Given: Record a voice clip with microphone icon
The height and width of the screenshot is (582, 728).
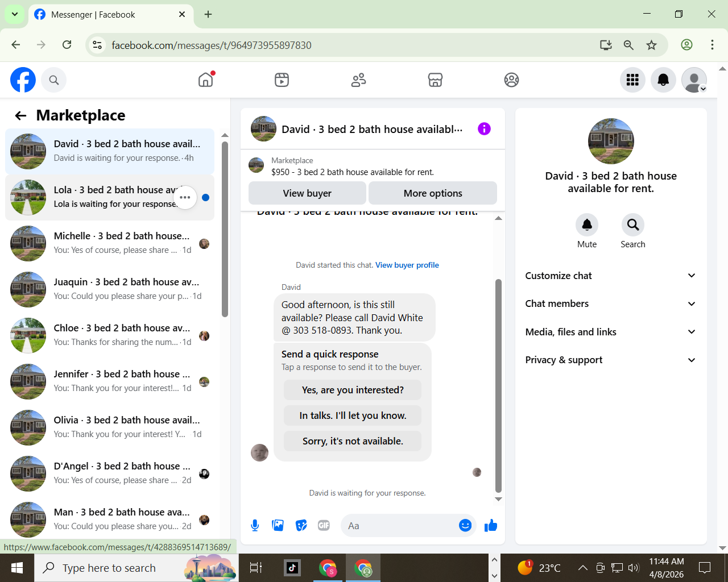Looking at the screenshot, I should (x=255, y=526).
